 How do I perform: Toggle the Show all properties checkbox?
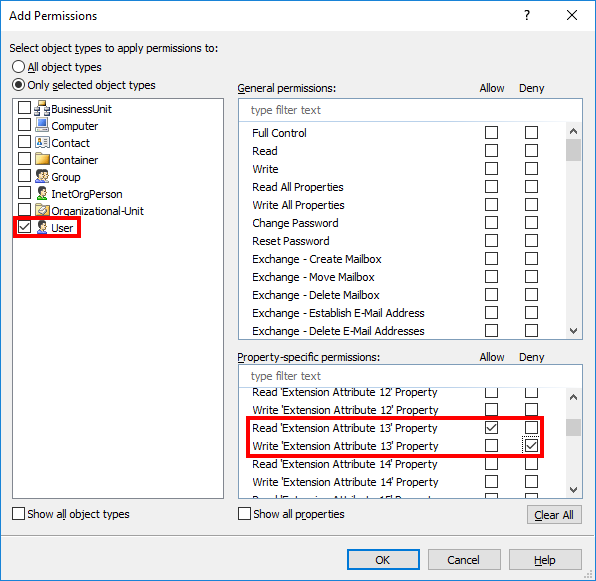pos(244,514)
